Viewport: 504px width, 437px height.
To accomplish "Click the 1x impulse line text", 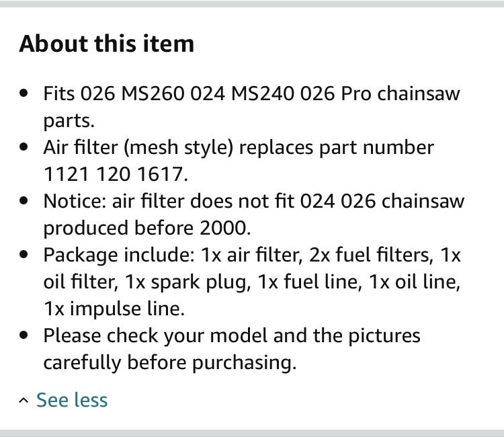I will (114, 309).
